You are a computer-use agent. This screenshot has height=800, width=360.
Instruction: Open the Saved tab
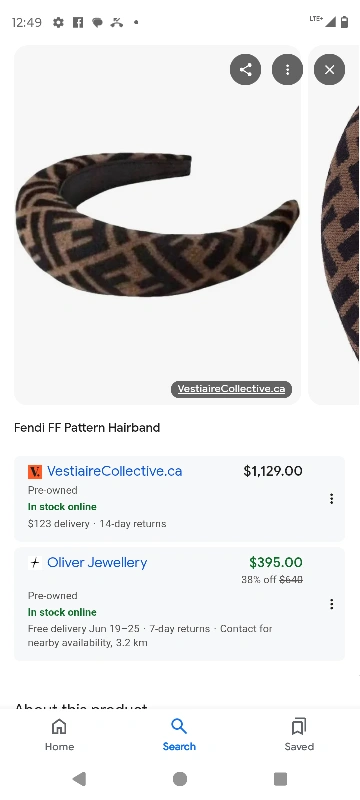(x=299, y=735)
